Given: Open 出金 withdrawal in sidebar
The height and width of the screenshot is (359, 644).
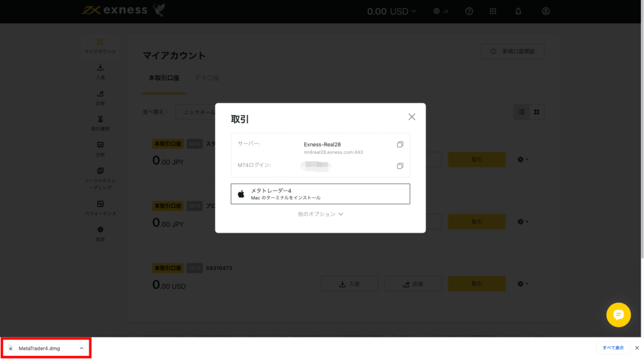Looking at the screenshot, I should [x=100, y=97].
